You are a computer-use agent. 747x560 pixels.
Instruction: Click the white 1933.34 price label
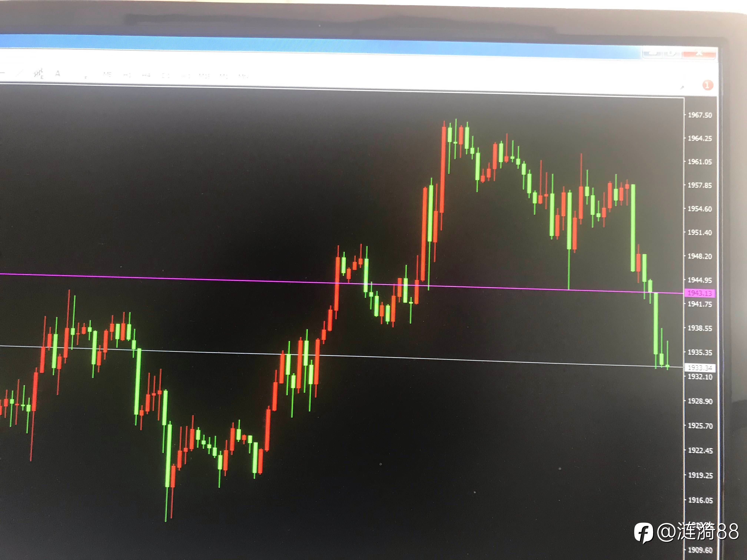700,368
